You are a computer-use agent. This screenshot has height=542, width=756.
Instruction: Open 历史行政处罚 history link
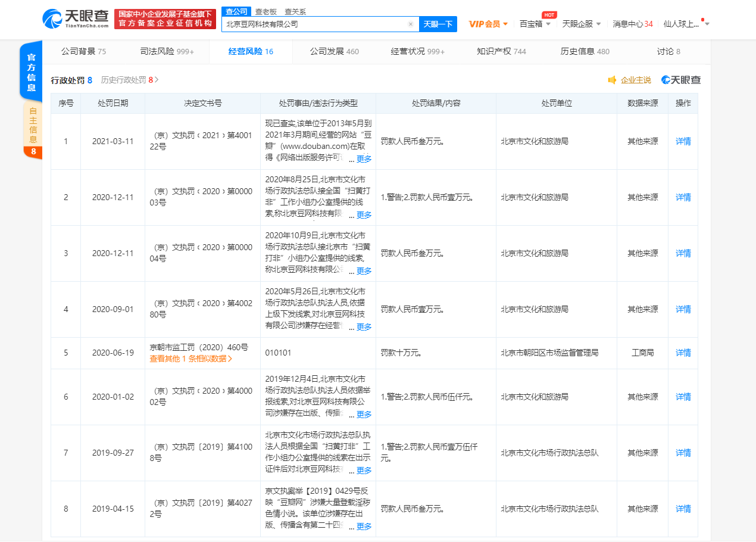tap(130, 80)
